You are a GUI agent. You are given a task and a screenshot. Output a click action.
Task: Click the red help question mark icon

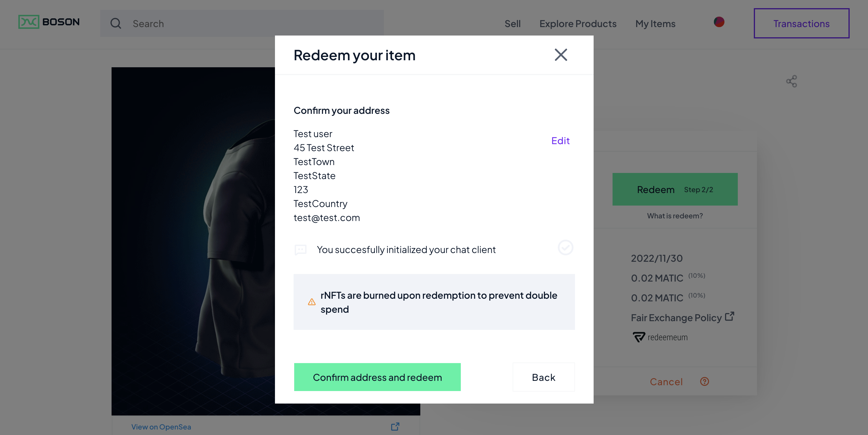tap(704, 381)
